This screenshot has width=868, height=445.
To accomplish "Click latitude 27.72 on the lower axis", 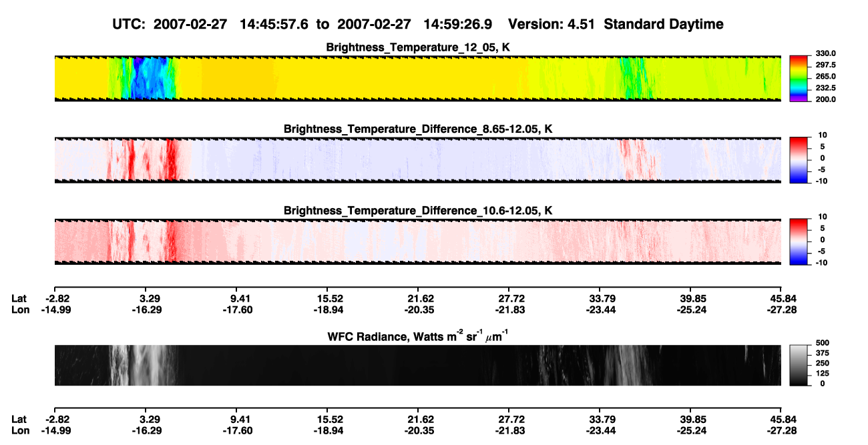I will click(x=511, y=419).
